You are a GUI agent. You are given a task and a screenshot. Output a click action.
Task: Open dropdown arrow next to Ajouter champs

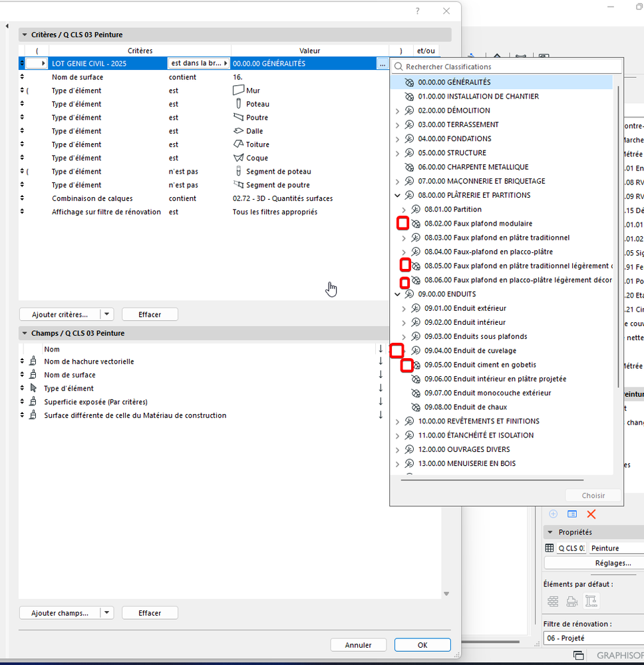[107, 613]
